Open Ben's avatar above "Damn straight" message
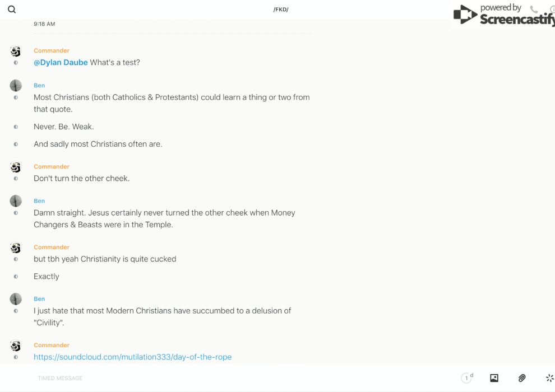The width and height of the screenshot is (555, 392). (x=16, y=201)
